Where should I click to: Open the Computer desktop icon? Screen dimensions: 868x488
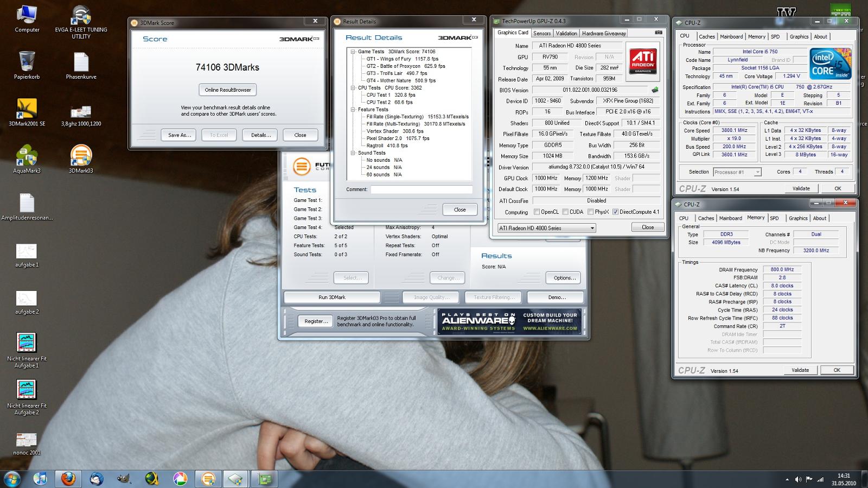point(27,20)
